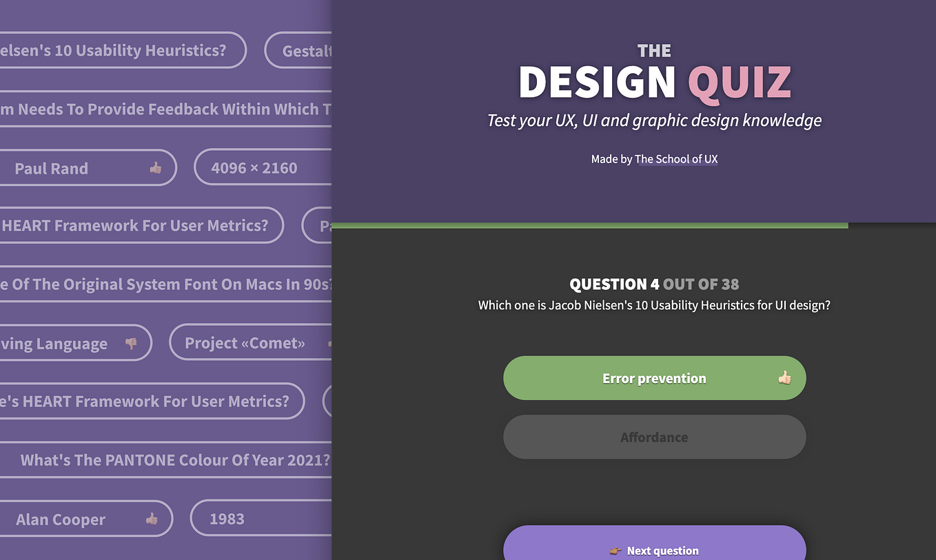Click the pointing finger icon on Next question
The image size is (936, 560).
pos(615,550)
